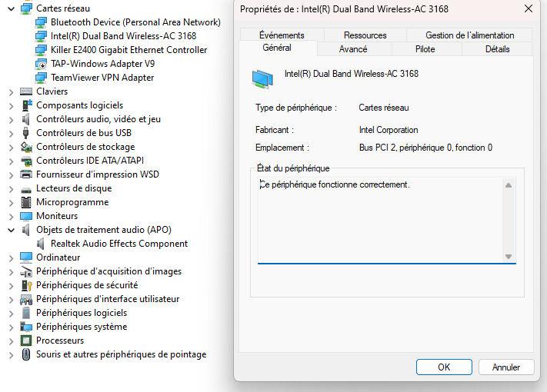Click the Annuler button
This screenshot has height=392, width=547.
coord(506,367)
